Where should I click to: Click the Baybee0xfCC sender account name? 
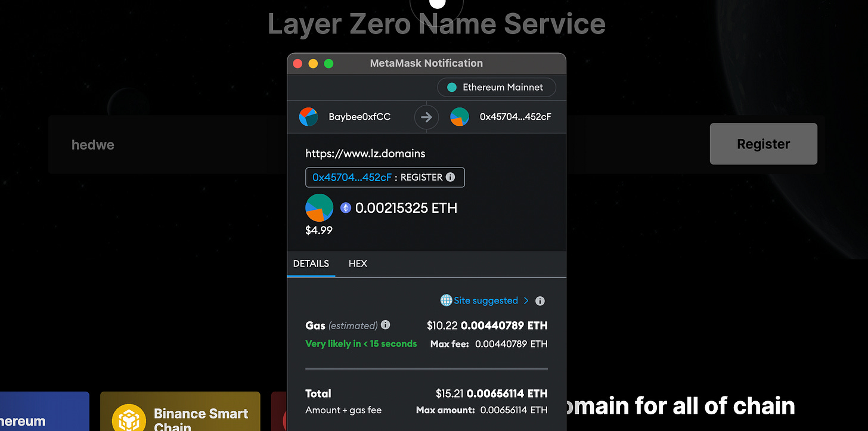click(x=359, y=117)
